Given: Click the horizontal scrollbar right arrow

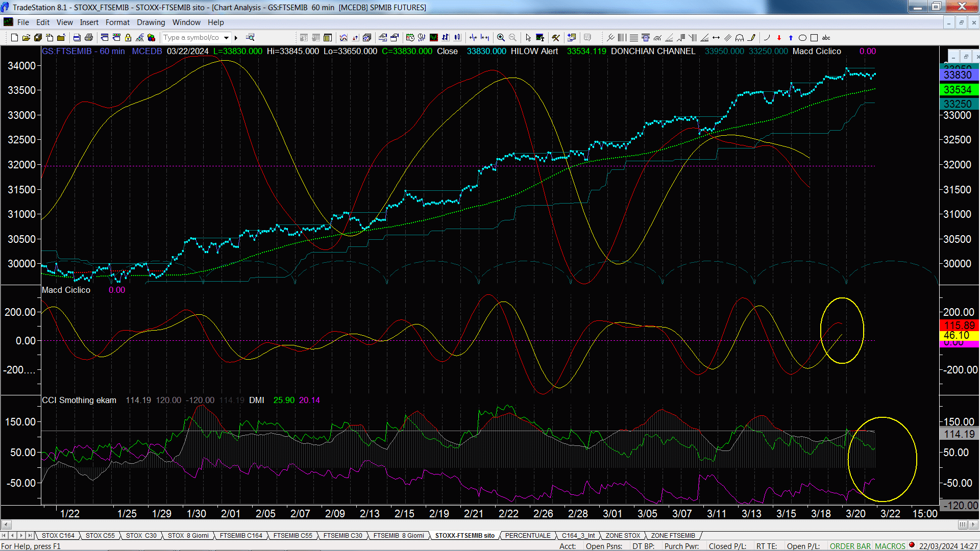Looking at the screenshot, I should pos(974,524).
